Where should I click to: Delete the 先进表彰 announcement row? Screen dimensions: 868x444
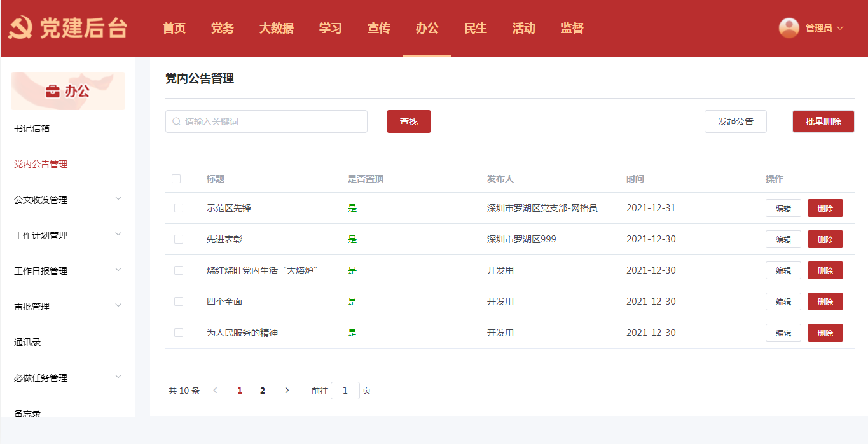coord(825,239)
